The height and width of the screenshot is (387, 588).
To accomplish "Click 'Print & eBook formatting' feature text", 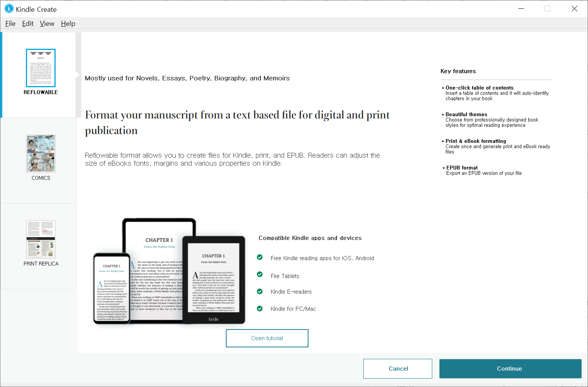I will (476, 141).
